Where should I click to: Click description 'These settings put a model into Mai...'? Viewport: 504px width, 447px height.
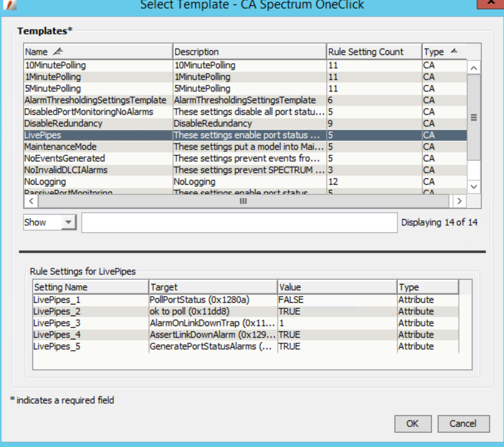point(249,147)
